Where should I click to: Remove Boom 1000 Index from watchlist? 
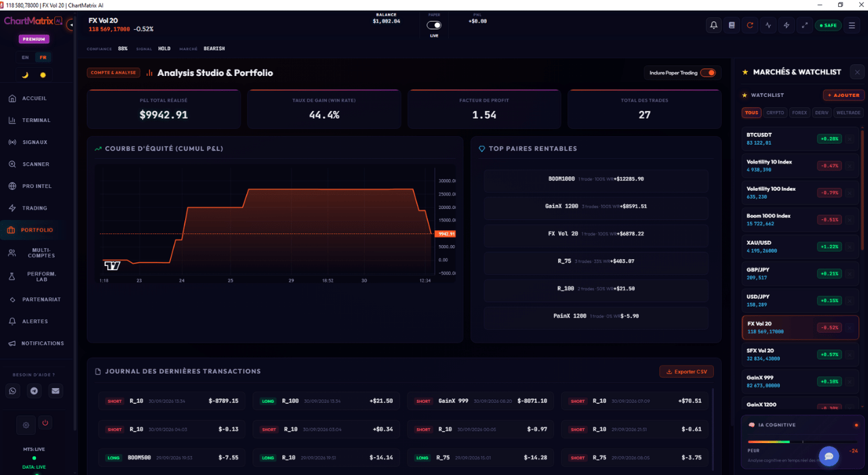click(850, 219)
